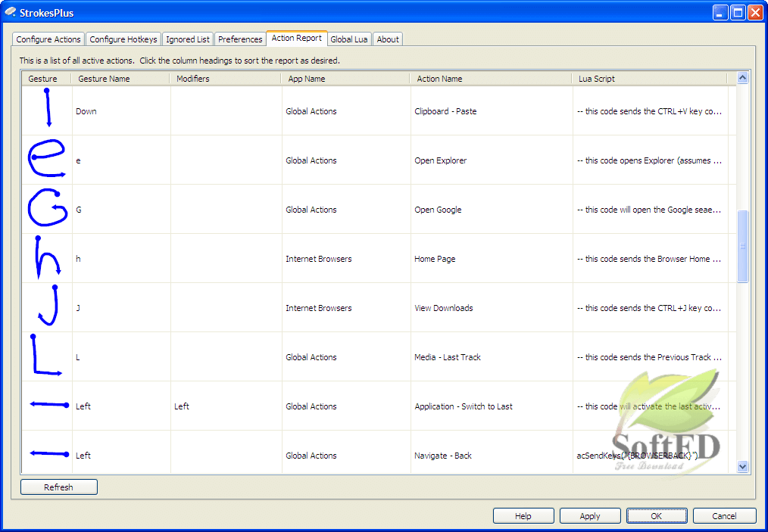Select the Media - Last Track action row
This screenshot has height=532, width=768.
(x=379, y=356)
